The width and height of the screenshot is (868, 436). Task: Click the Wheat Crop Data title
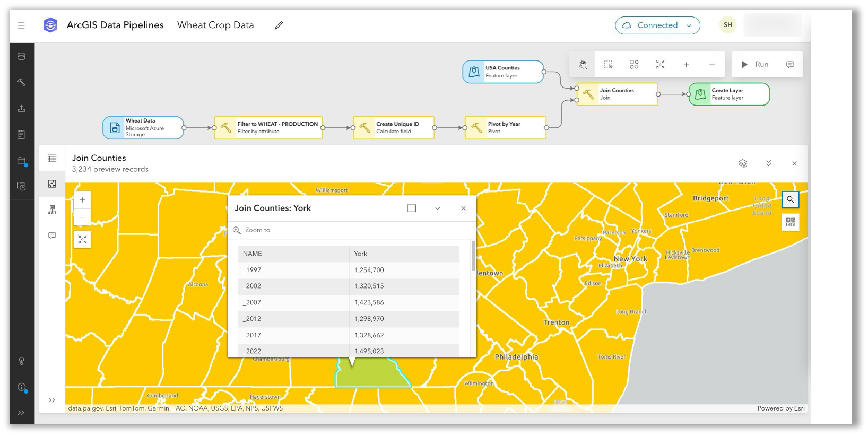coord(215,25)
